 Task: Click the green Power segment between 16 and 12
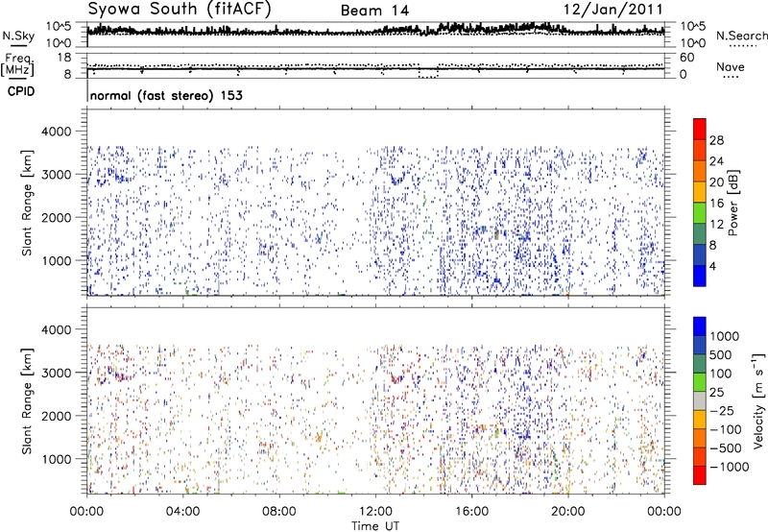[x=700, y=213]
